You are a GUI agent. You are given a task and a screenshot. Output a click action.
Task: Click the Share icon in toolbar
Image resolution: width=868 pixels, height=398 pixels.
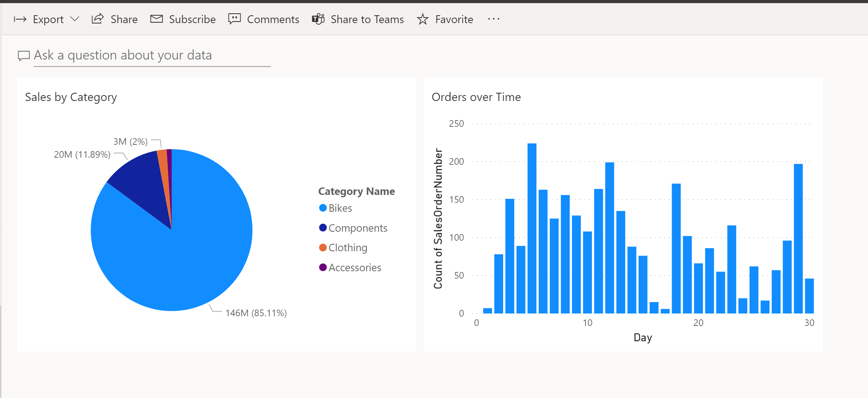(x=97, y=19)
